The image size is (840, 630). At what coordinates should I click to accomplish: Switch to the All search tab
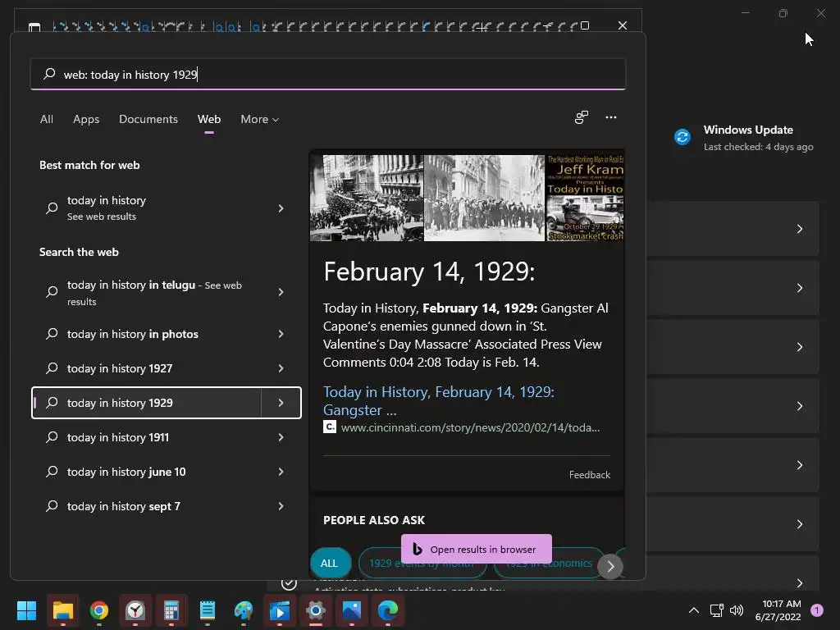pyautogui.click(x=47, y=119)
